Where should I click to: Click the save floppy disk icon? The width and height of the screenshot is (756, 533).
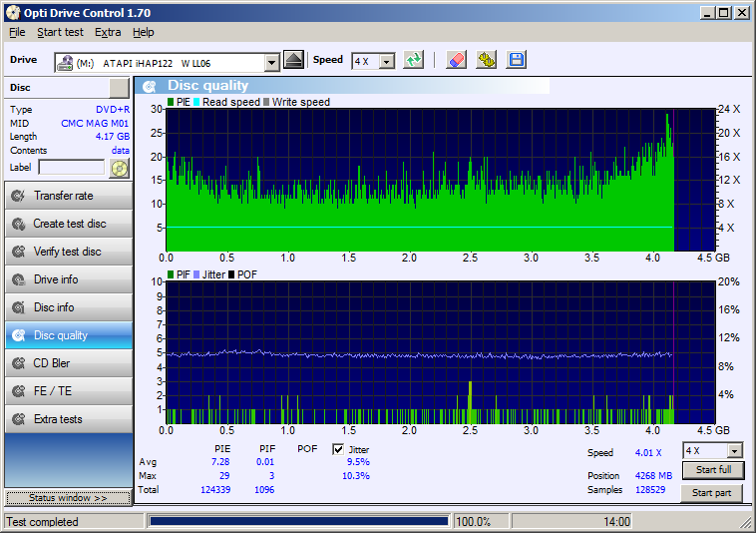[x=516, y=60]
